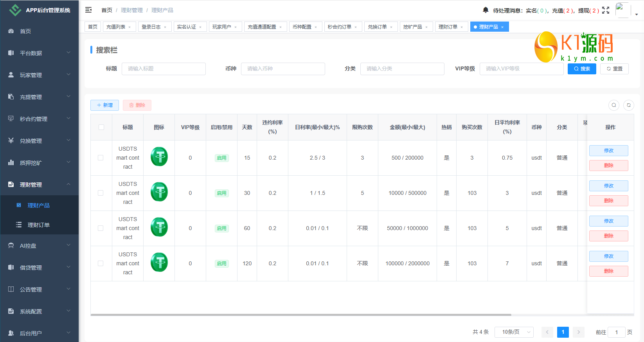Expand 玩家管理 sidebar menu
The image size is (644, 342).
[39, 75]
